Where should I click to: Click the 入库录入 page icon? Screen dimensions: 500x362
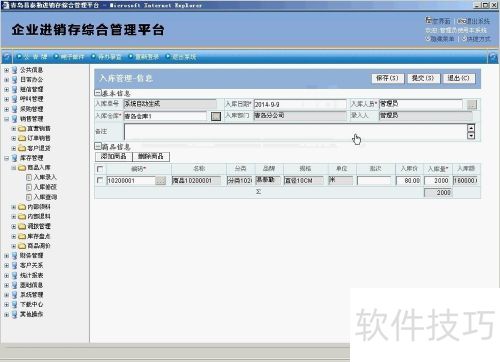pyautogui.click(x=29, y=177)
